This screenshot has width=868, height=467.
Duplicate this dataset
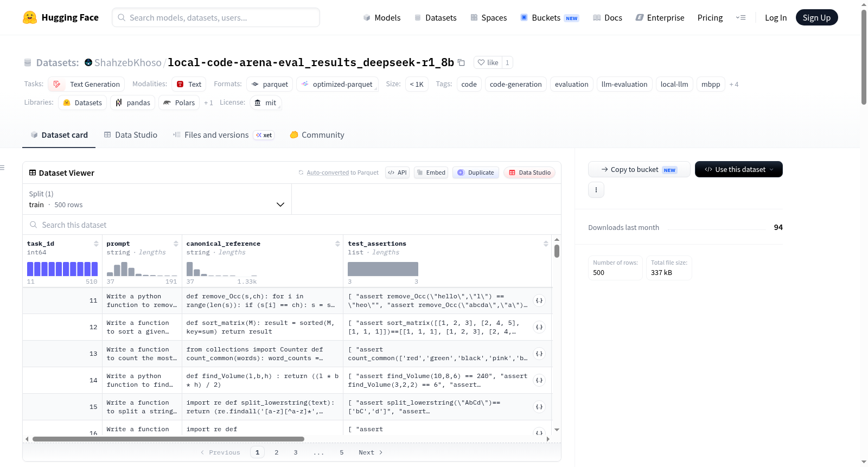[x=476, y=172]
